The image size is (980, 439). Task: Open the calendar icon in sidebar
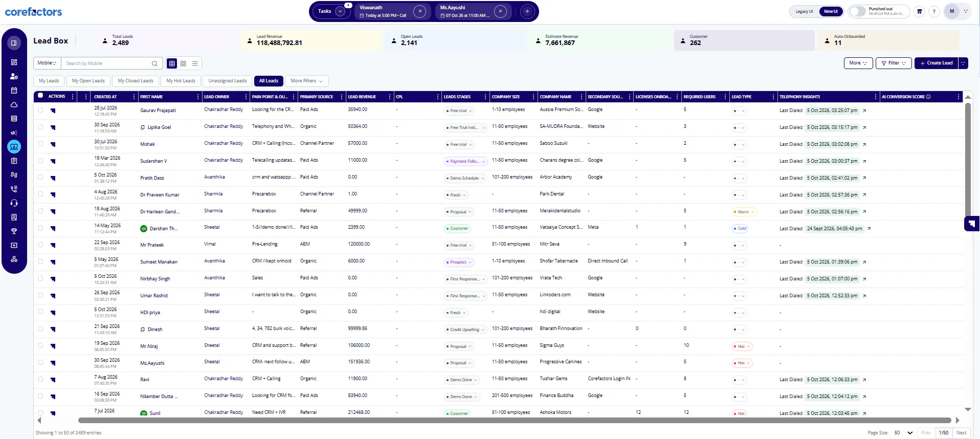[x=14, y=90]
